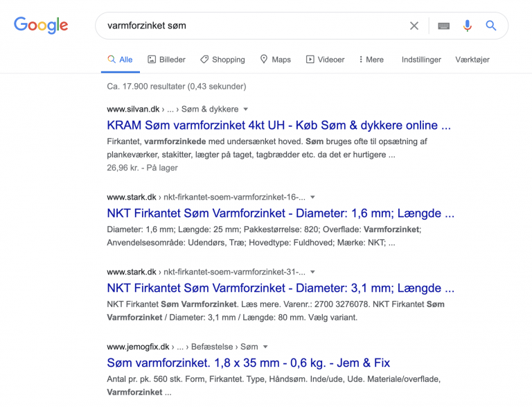Viewport: 532px width, 407px height.
Task: Expand arrow next to first stark.dk URL
Action: [x=313, y=197]
